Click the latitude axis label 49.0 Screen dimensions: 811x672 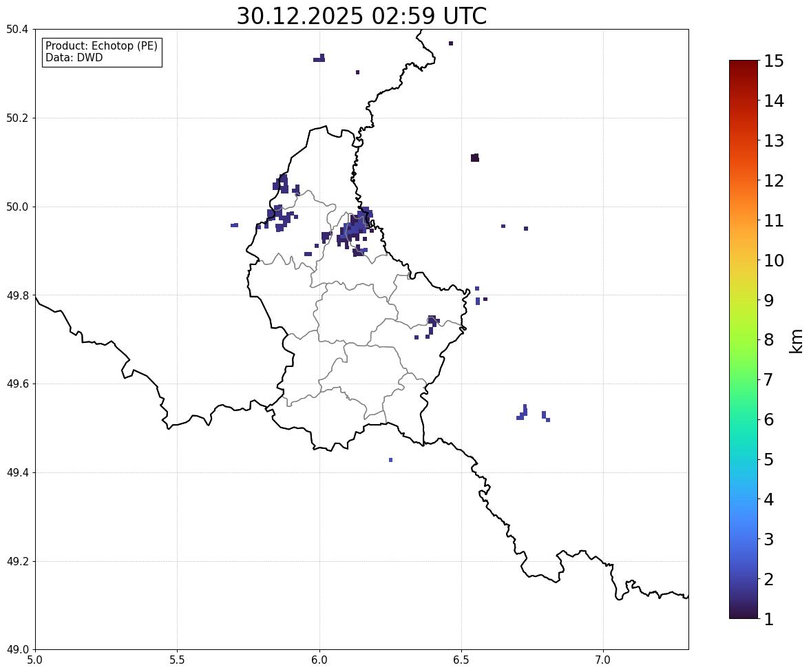(x=17, y=650)
